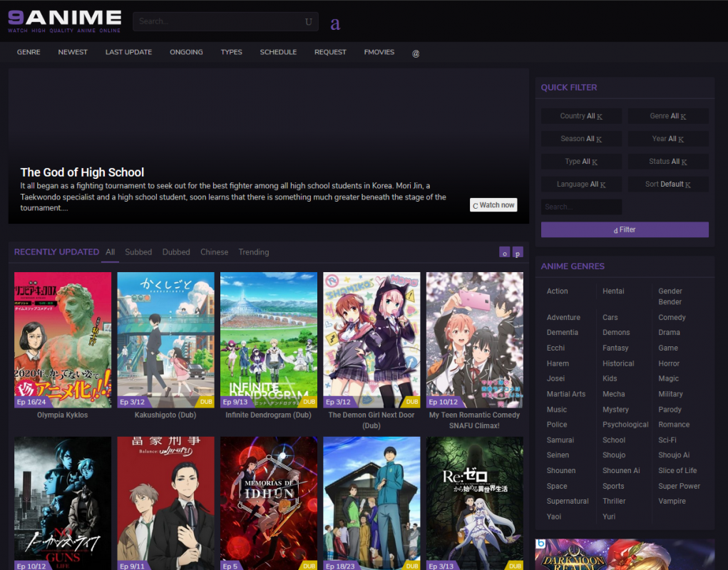Select the Romance genre
This screenshot has height=570, width=728.
point(674,425)
